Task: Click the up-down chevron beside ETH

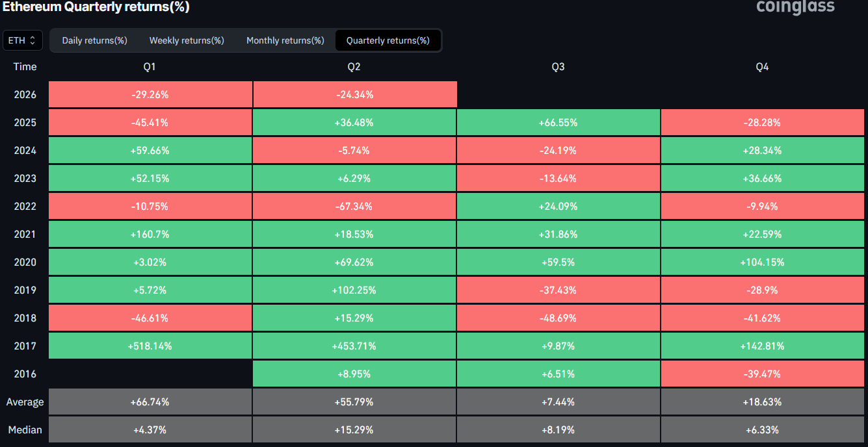Action: pyautogui.click(x=33, y=40)
